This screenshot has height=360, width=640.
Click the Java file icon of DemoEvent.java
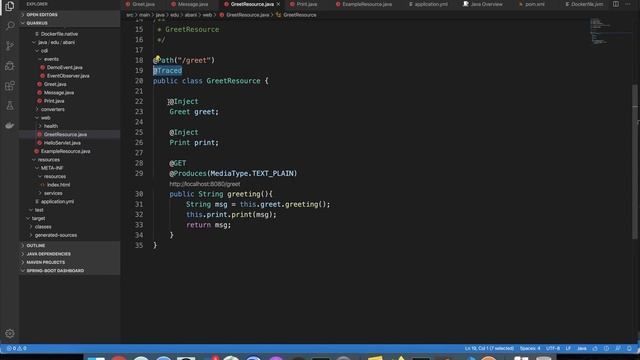(x=42, y=67)
